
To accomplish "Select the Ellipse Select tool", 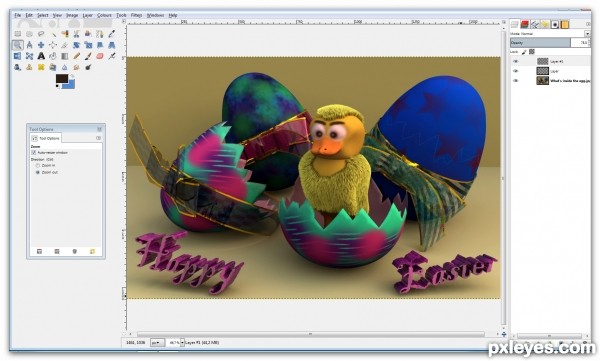I will pos(29,34).
